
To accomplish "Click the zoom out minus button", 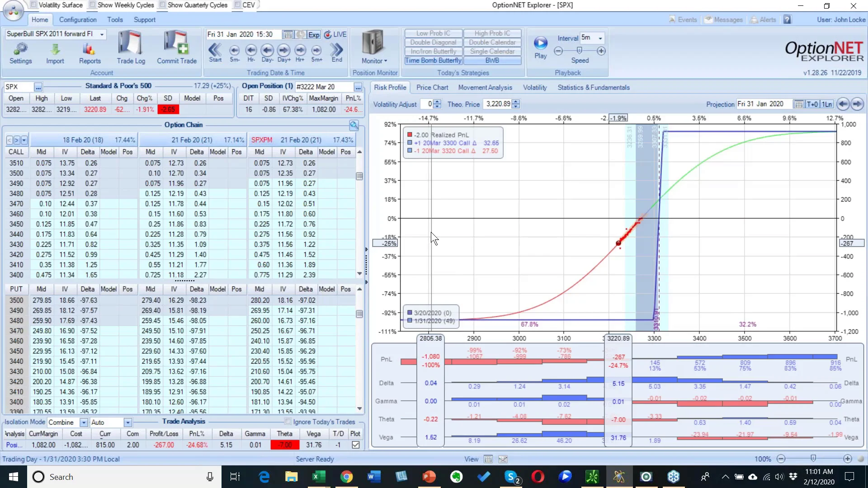I will pos(781,459).
